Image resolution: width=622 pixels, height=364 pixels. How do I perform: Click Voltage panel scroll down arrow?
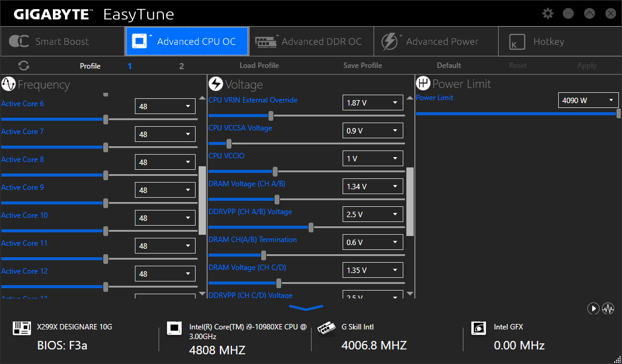coord(410,294)
